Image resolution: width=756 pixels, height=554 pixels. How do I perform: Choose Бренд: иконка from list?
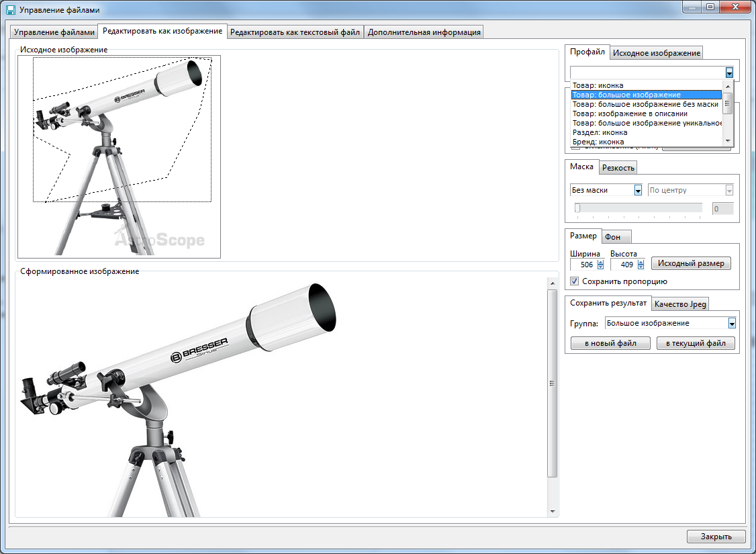click(x=646, y=142)
